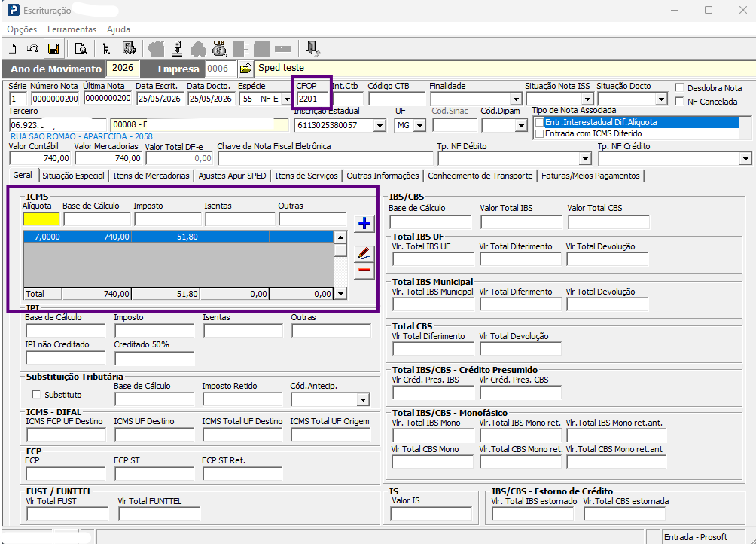The width and height of the screenshot is (756, 544).
Task: Expand the UF dropdown showing MG
Action: [x=420, y=125]
